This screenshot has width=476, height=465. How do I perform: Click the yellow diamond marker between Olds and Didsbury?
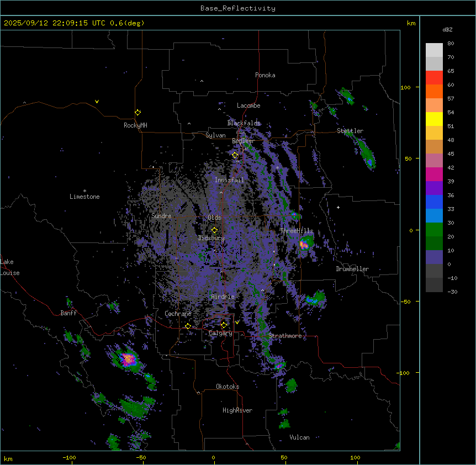point(215,230)
